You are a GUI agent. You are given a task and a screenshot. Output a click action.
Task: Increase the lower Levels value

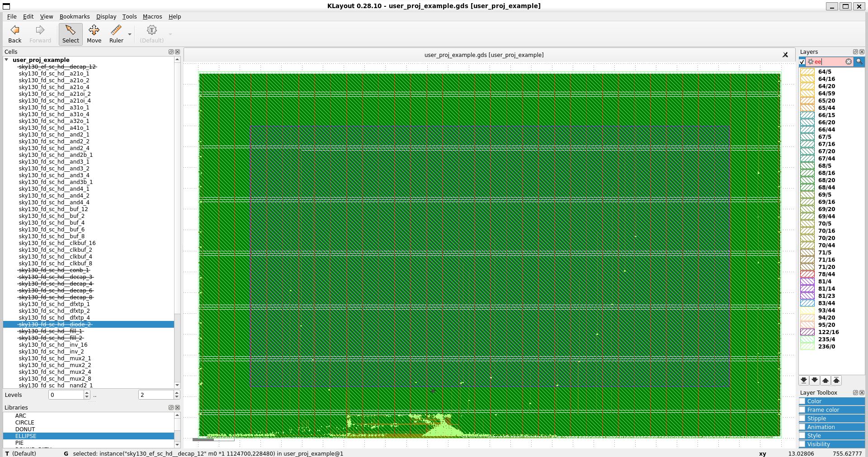point(87,393)
